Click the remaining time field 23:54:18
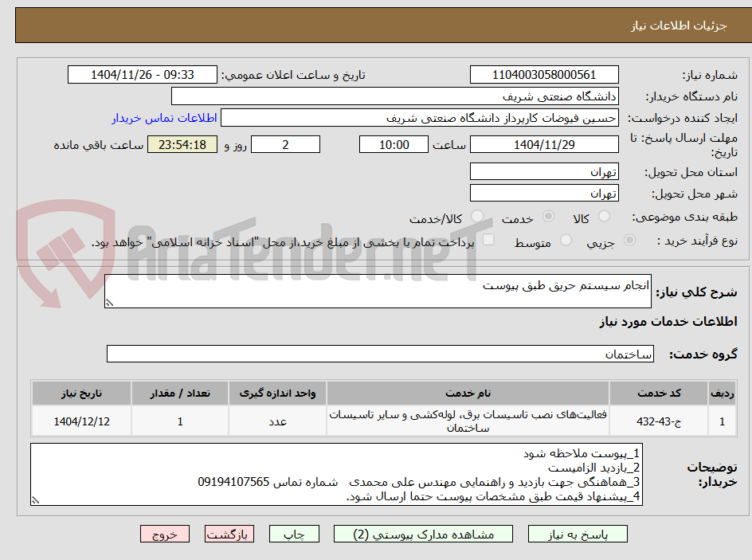Viewport: 752px width, 560px height. (182, 144)
